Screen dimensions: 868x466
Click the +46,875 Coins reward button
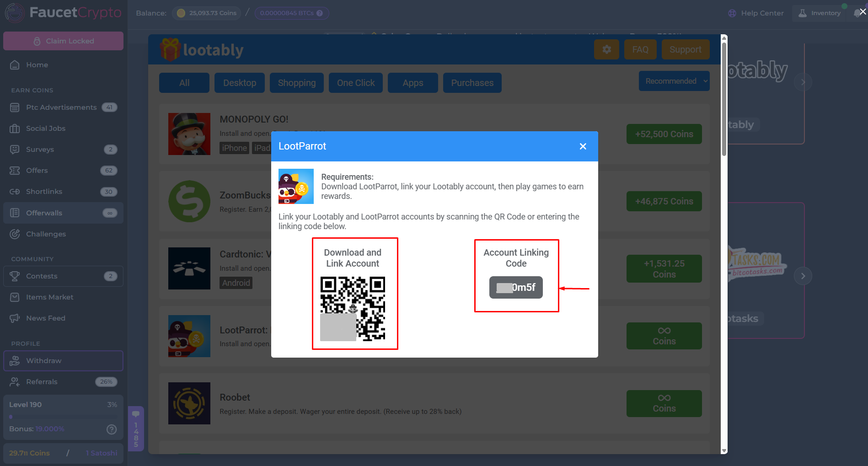point(664,201)
